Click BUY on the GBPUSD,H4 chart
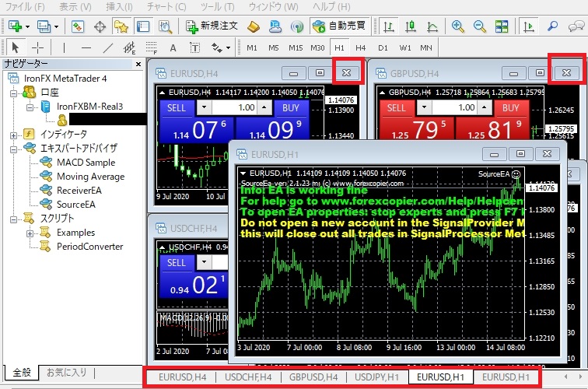 pos(510,108)
